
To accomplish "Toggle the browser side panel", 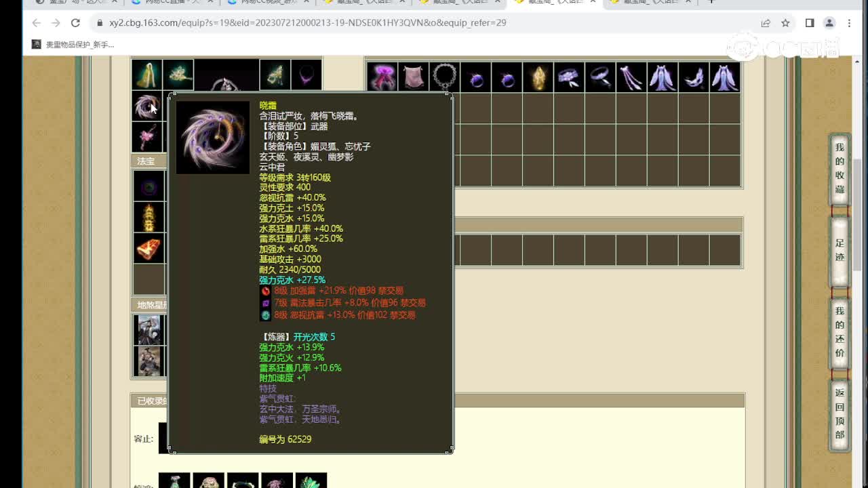I will click(x=810, y=23).
